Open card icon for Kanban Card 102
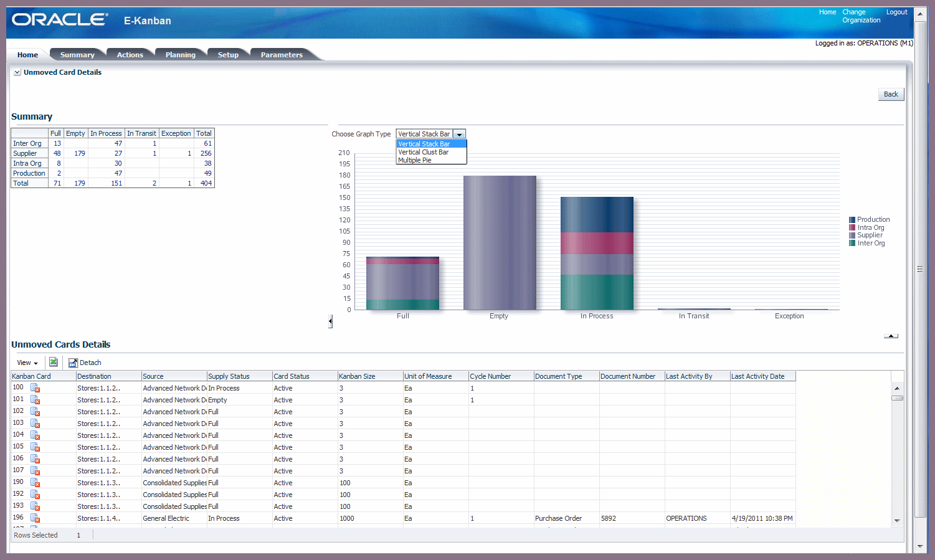Viewport: 935px width, 560px height. tap(35, 412)
